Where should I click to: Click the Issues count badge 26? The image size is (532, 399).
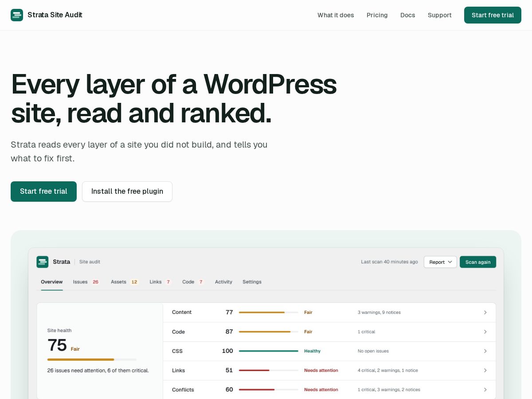(x=95, y=282)
